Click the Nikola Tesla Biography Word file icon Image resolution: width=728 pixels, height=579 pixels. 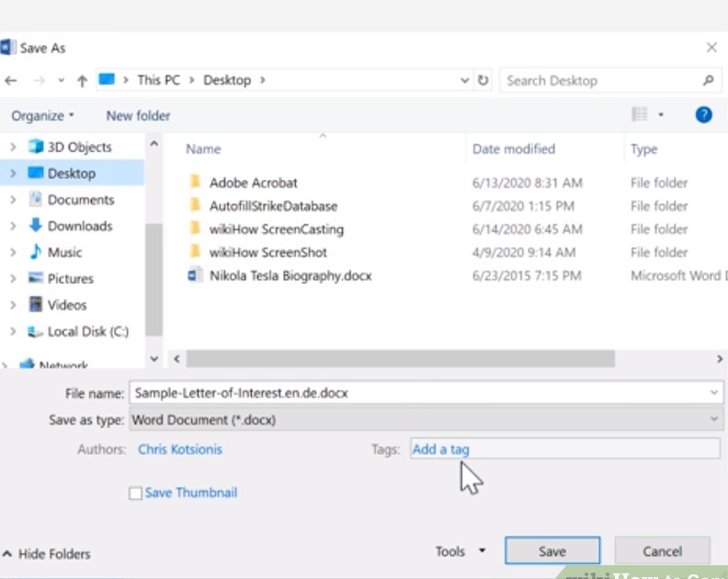click(195, 275)
